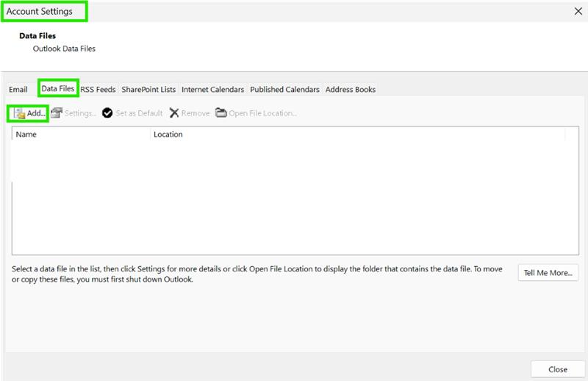Screen dimensions: 588x381
Task: Click the Remove X icon
Action: click(x=174, y=113)
